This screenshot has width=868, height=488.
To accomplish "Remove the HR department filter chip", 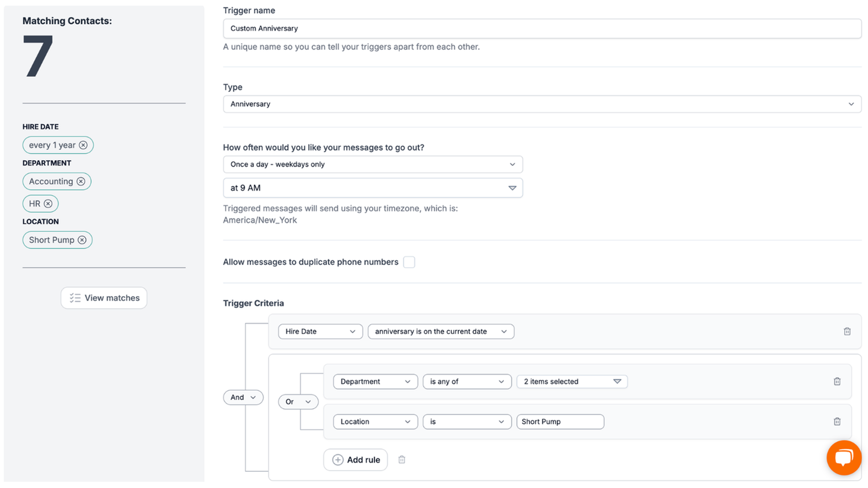I will point(48,204).
